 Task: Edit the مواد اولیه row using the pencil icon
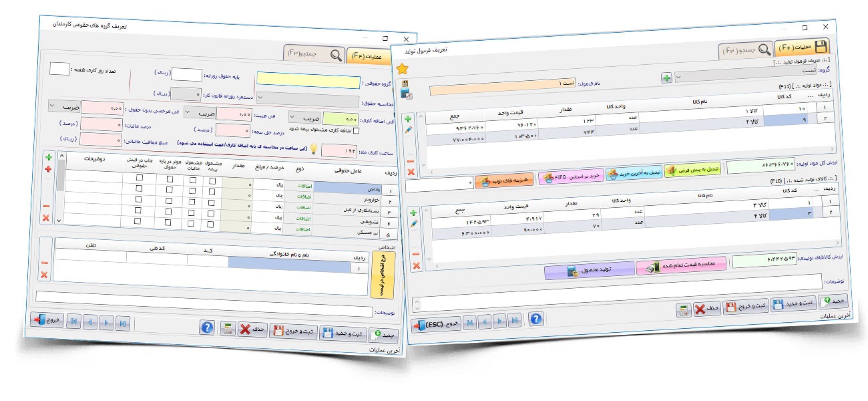pyautogui.click(x=409, y=128)
